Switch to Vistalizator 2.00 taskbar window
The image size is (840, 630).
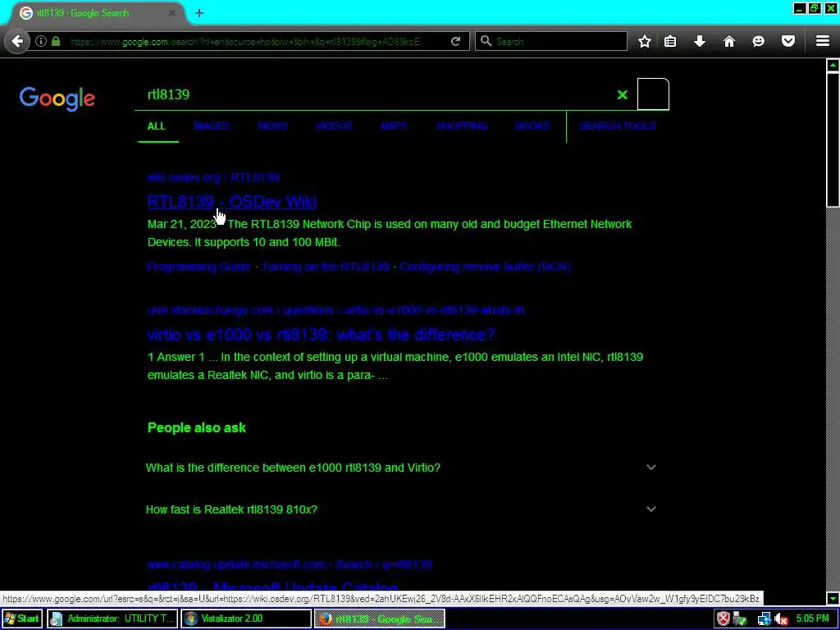point(246,619)
